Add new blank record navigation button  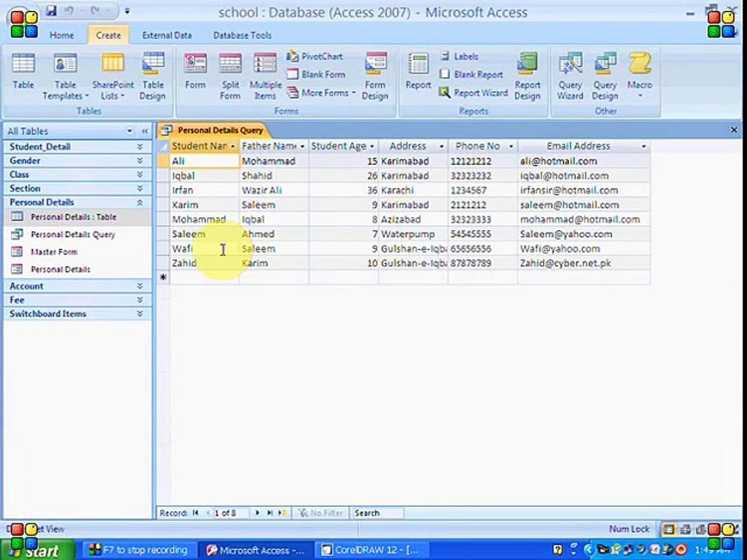[282, 513]
